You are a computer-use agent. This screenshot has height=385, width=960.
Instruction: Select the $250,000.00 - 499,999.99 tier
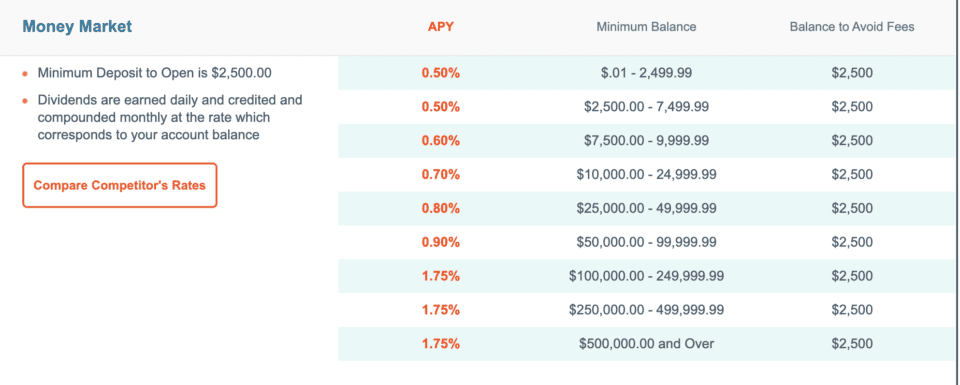click(647, 310)
